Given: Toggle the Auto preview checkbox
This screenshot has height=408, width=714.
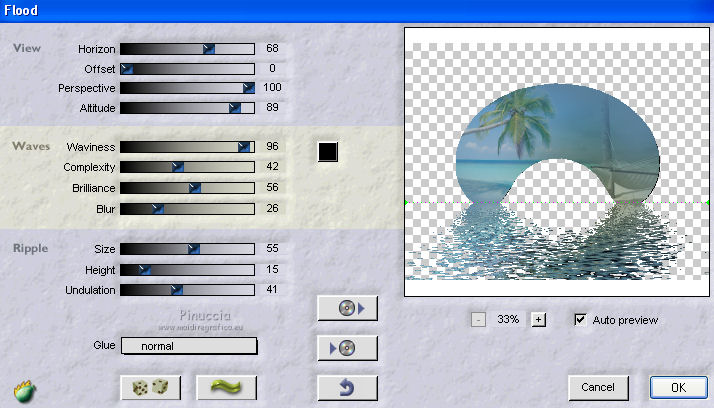Looking at the screenshot, I should pyautogui.click(x=580, y=320).
